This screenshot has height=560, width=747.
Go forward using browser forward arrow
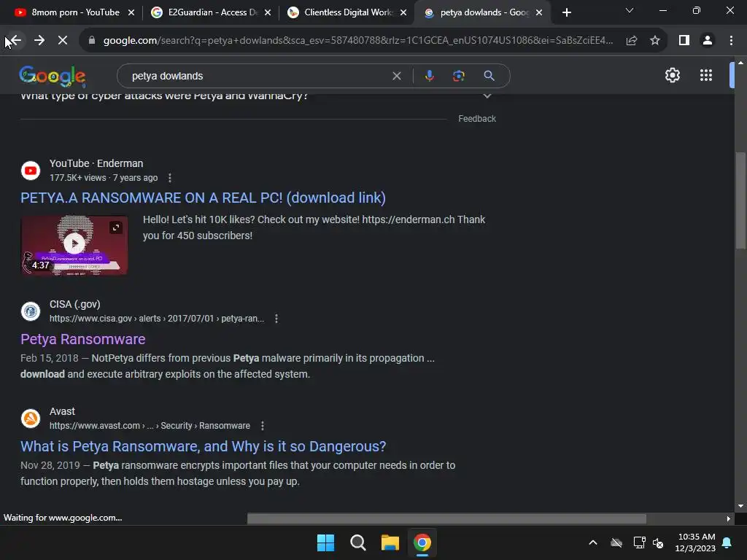[x=39, y=41]
